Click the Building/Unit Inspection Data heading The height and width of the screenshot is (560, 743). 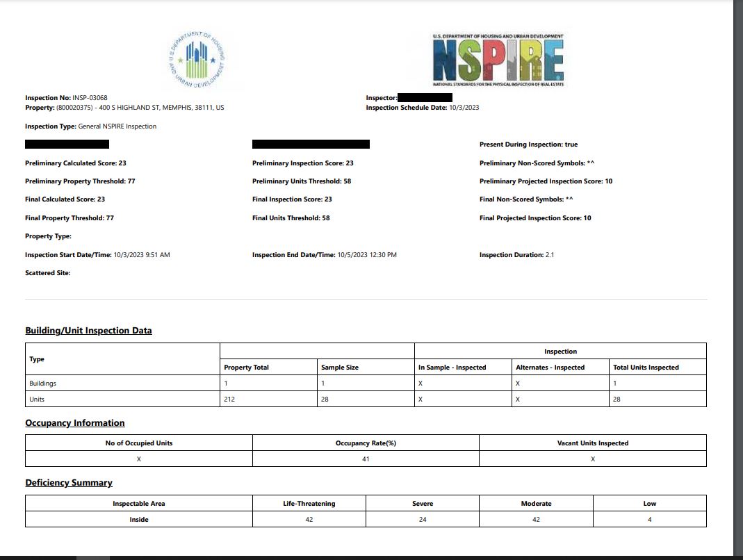[x=88, y=331]
